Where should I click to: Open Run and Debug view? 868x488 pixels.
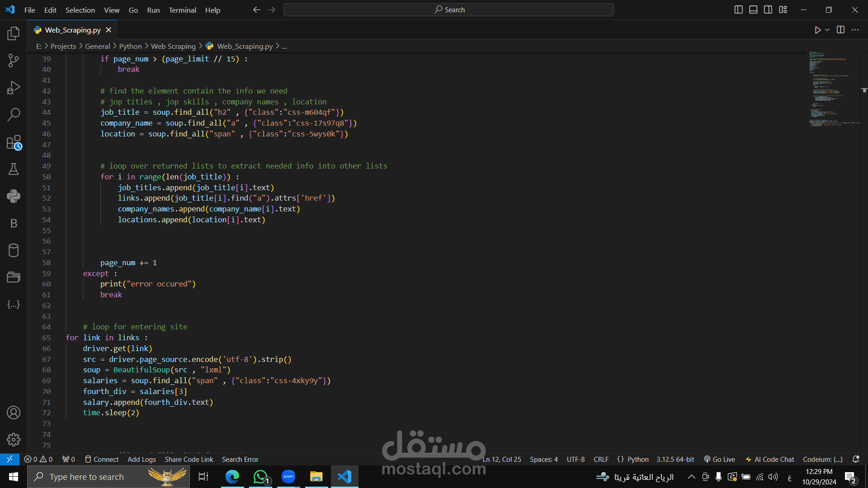[x=14, y=88]
